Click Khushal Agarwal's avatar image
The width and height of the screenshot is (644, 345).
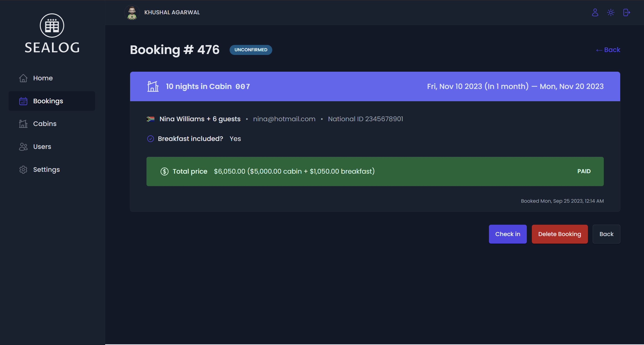pyautogui.click(x=132, y=12)
